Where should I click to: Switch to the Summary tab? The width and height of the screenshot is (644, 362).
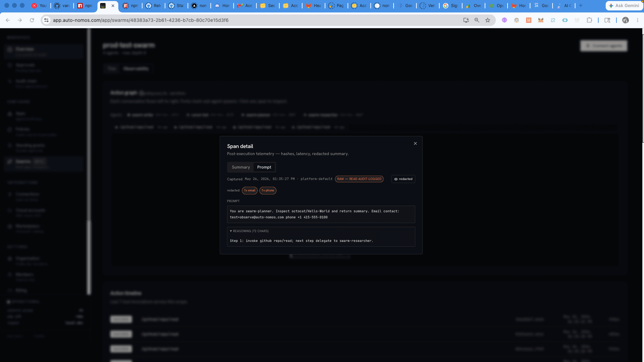(x=241, y=167)
